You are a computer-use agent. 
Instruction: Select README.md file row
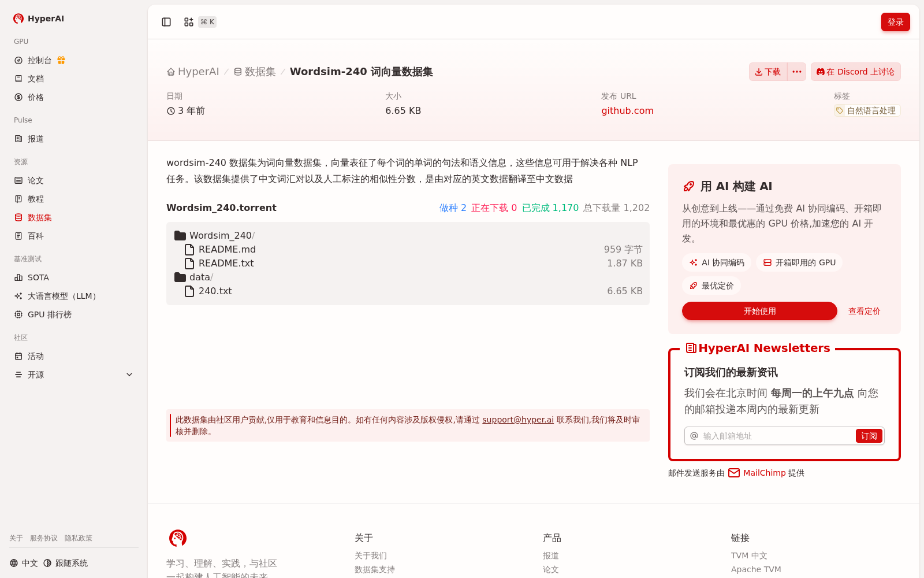(x=408, y=249)
